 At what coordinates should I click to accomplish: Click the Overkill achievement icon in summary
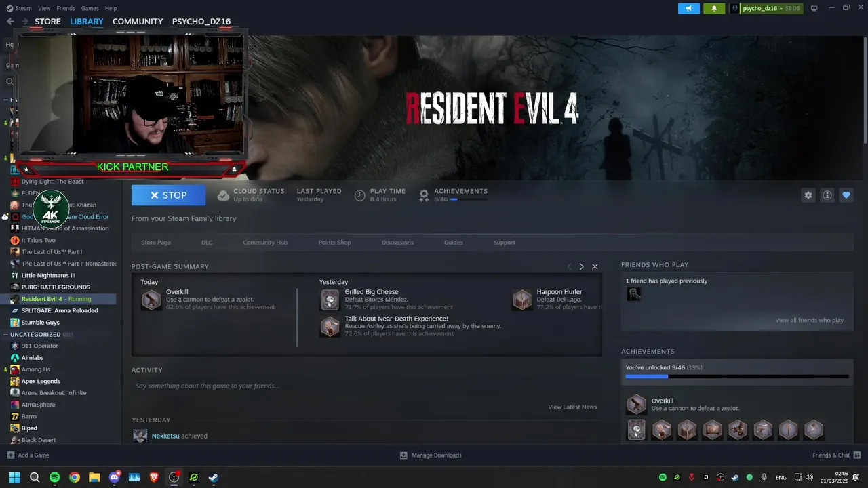(151, 300)
